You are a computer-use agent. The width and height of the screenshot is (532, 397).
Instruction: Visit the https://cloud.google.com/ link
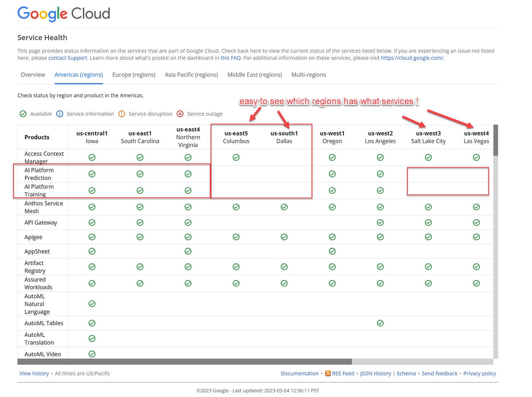click(412, 58)
